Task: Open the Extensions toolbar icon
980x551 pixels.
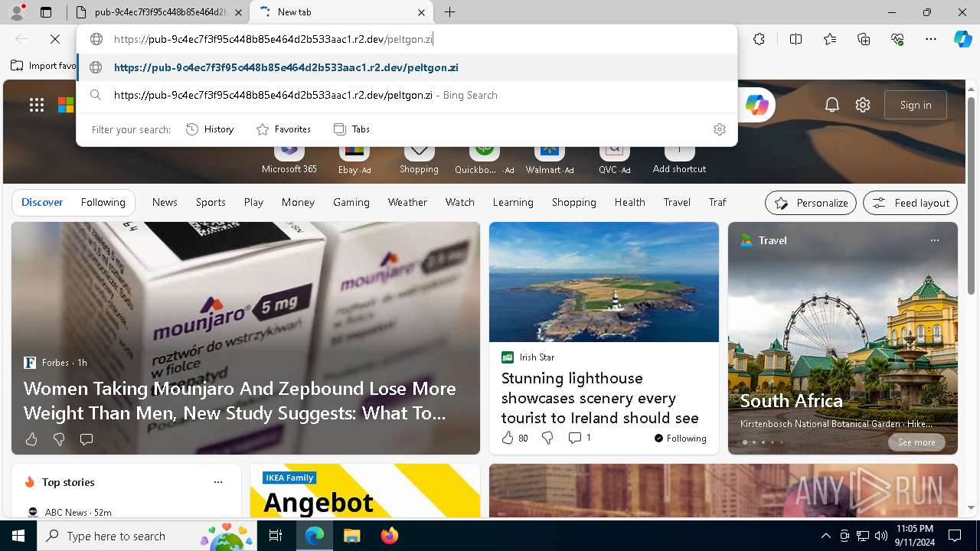Action: pyautogui.click(x=759, y=39)
